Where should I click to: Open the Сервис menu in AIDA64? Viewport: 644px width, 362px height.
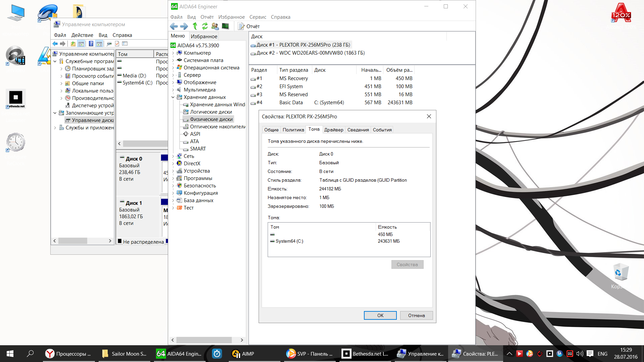(258, 17)
